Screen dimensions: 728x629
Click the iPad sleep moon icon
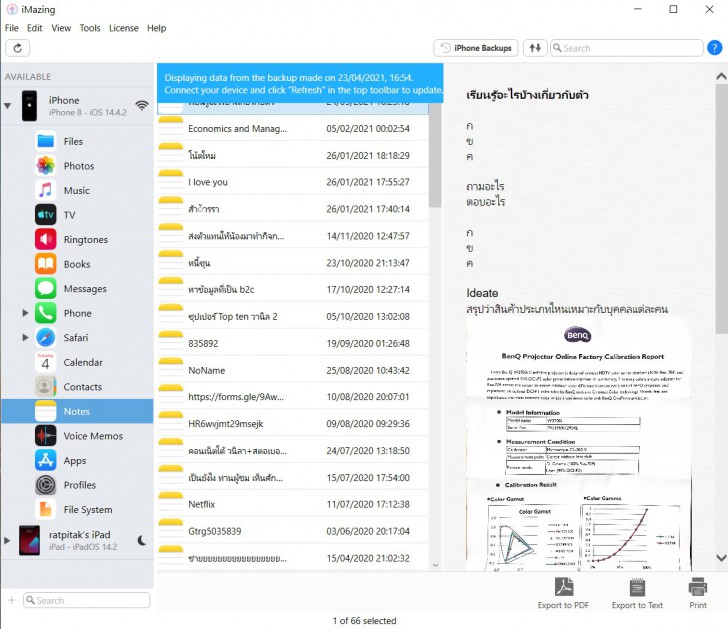pyautogui.click(x=142, y=540)
